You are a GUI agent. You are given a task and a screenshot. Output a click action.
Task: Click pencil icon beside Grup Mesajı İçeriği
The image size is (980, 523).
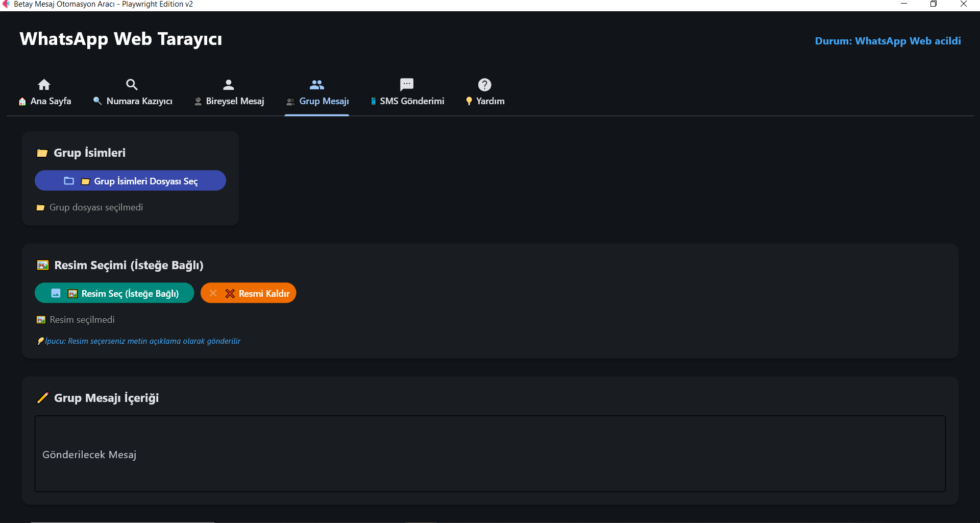coord(43,398)
